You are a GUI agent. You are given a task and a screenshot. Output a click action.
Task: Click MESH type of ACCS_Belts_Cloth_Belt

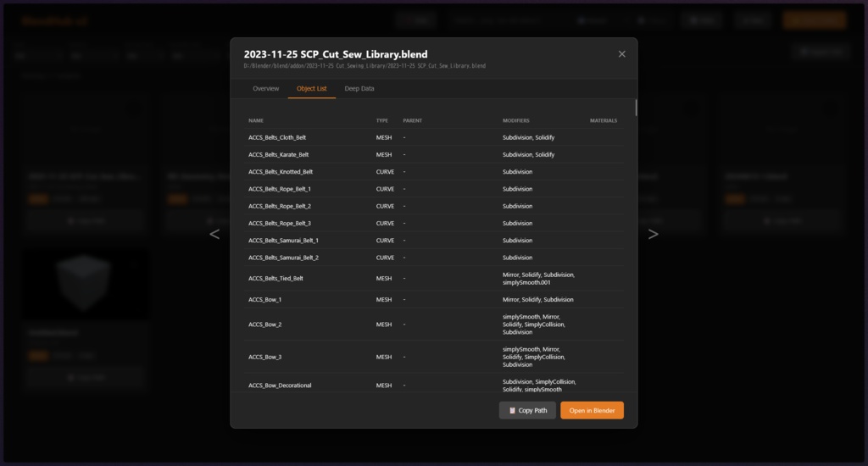coord(384,137)
